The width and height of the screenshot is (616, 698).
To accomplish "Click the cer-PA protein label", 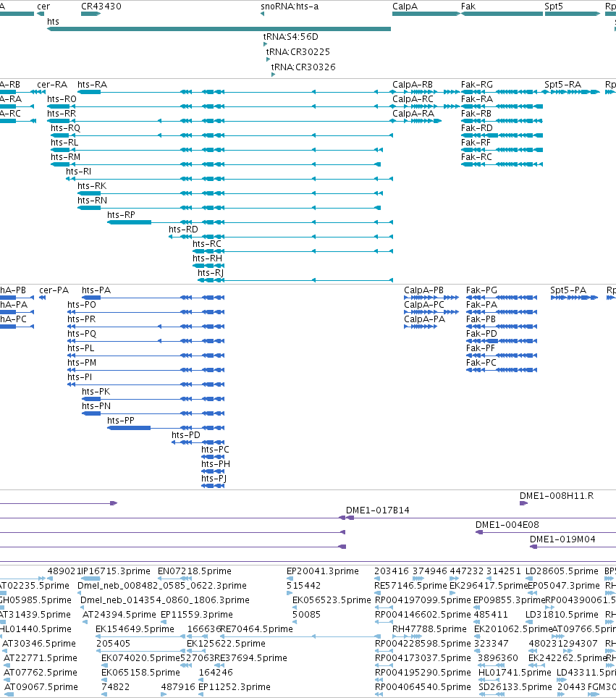I will [x=54, y=290].
